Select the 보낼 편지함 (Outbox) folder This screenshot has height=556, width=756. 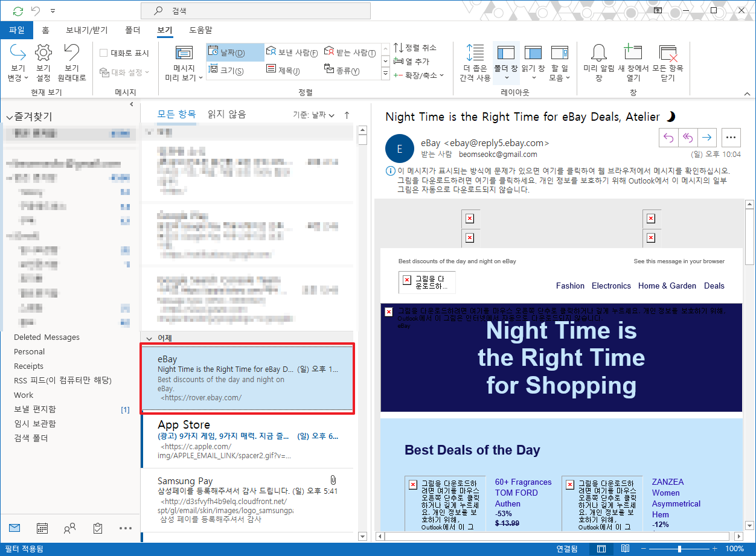34,409
